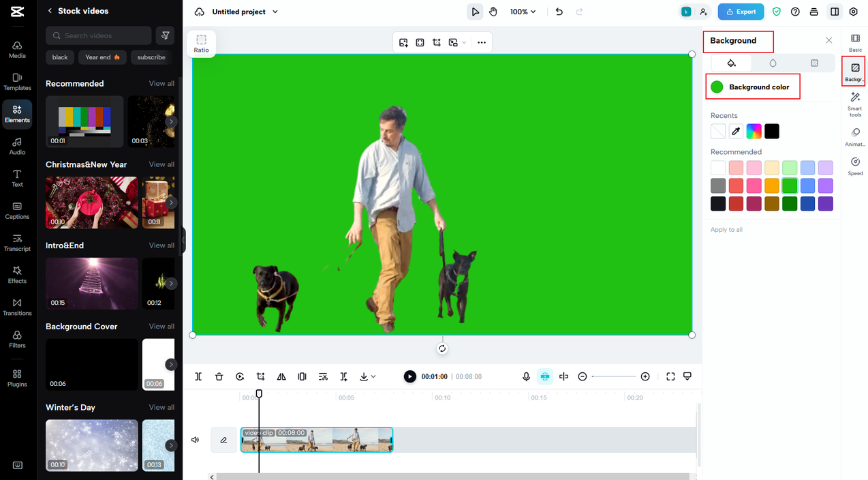Switch to the Animation tab
868x480 pixels.
click(x=855, y=137)
